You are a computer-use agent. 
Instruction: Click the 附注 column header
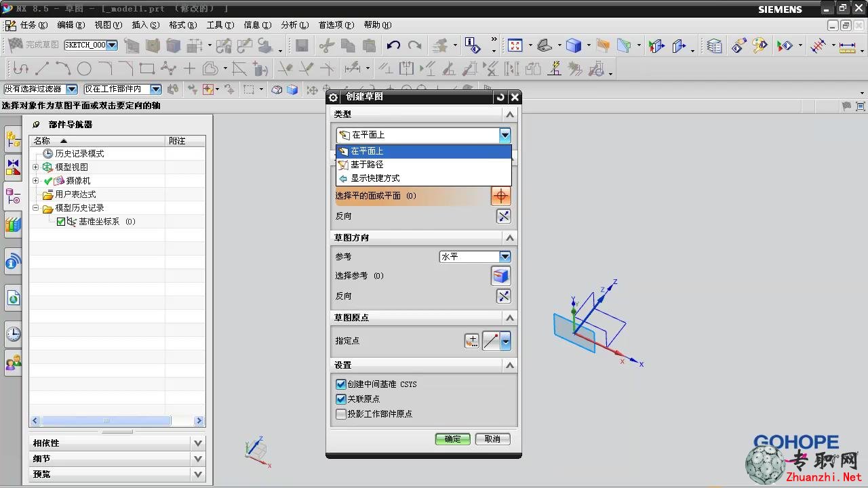[x=185, y=140]
